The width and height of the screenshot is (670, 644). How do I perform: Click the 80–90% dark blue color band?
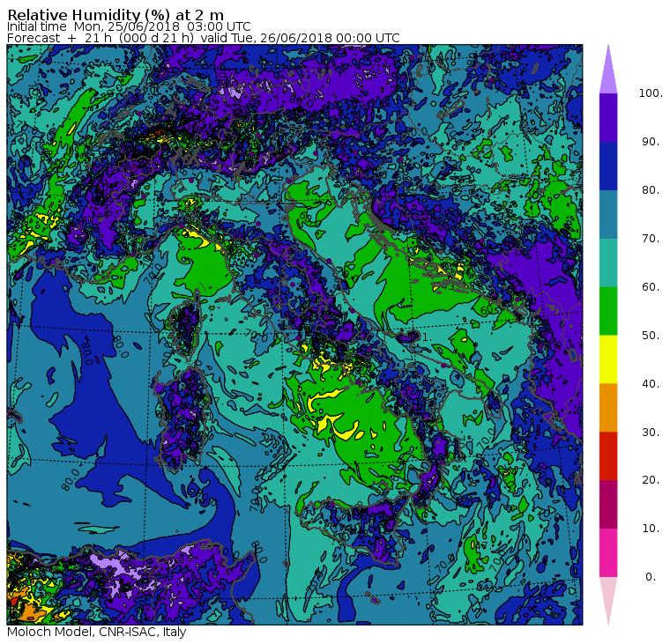point(608,167)
